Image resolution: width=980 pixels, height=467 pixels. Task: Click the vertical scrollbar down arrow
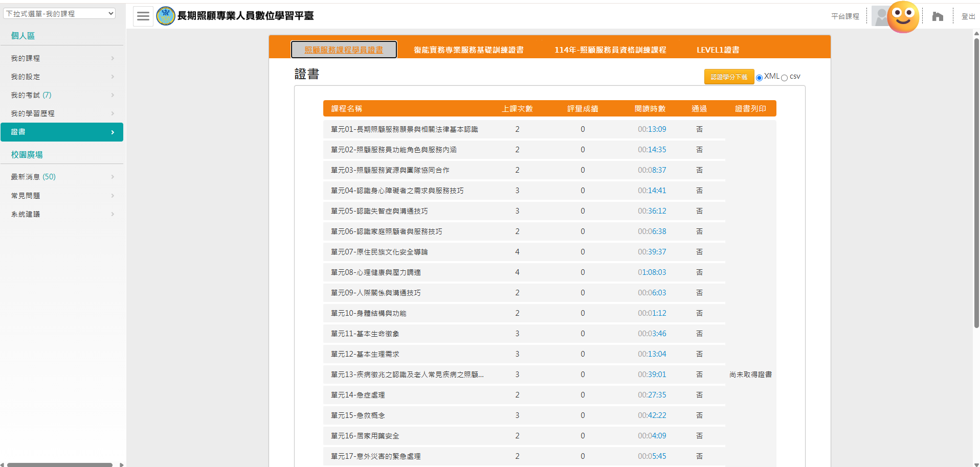(976, 464)
